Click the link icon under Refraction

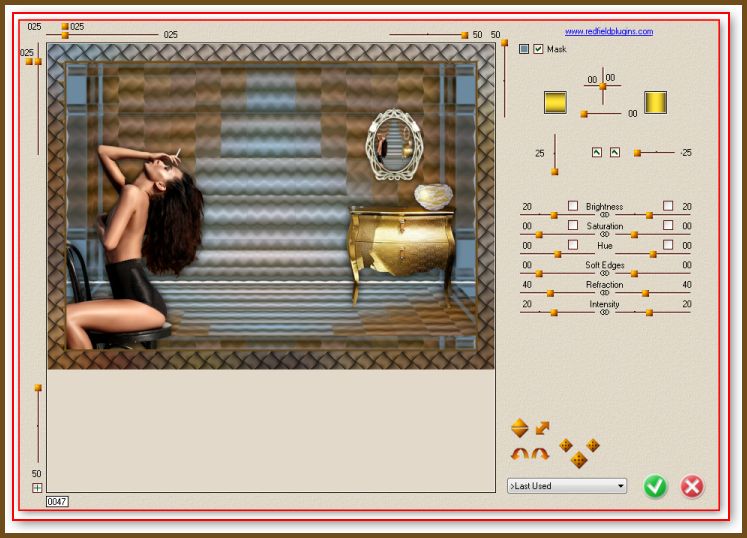coord(605,293)
